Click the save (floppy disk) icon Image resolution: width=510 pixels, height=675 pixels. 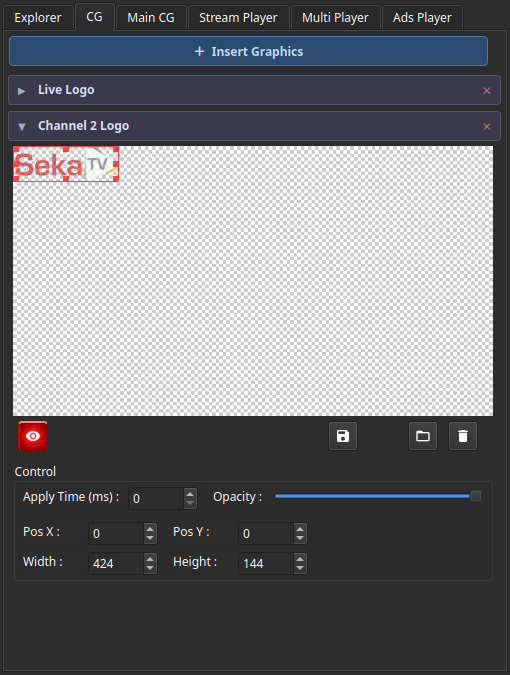point(343,436)
